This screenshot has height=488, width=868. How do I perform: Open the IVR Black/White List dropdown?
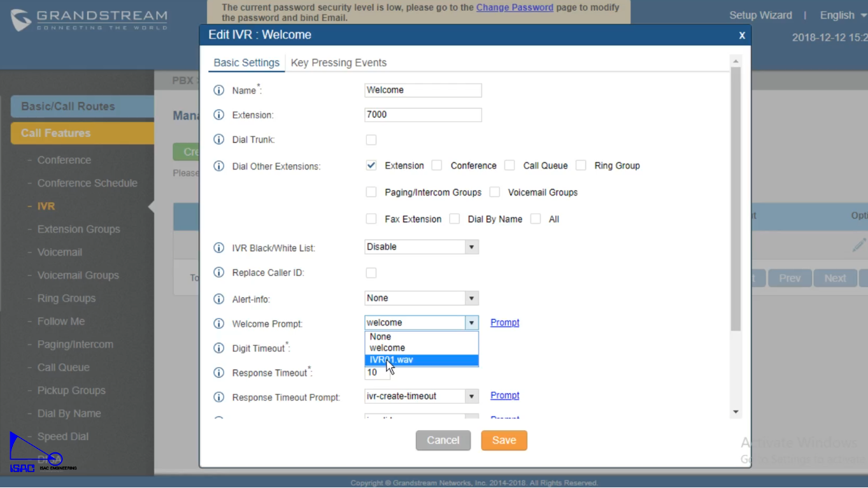(421, 247)
